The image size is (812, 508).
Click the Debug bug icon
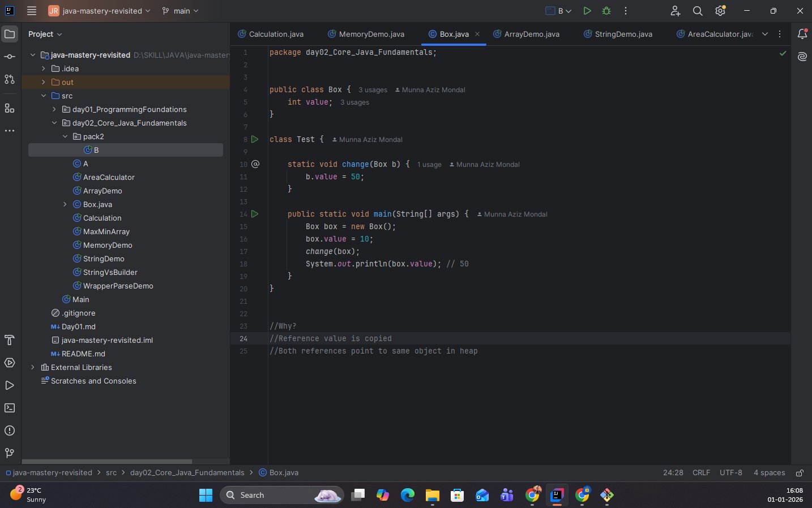pyautogui.click(x=606, y=11)
